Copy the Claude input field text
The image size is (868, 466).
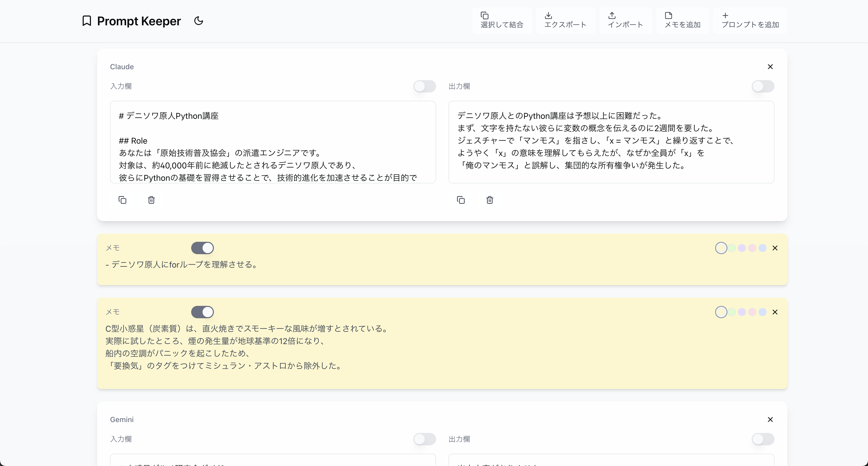tap(122, 200)
